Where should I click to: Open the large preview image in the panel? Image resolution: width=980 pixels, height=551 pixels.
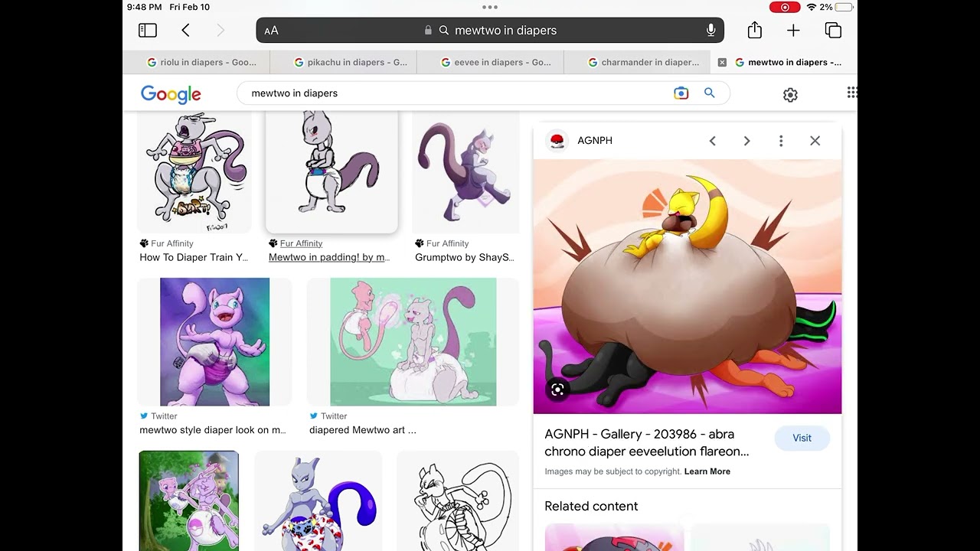688,286
